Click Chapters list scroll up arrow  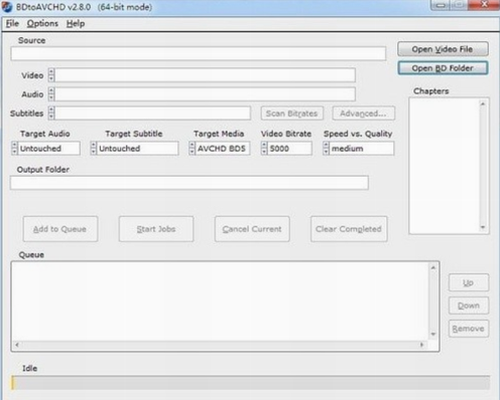coord(482,104)
